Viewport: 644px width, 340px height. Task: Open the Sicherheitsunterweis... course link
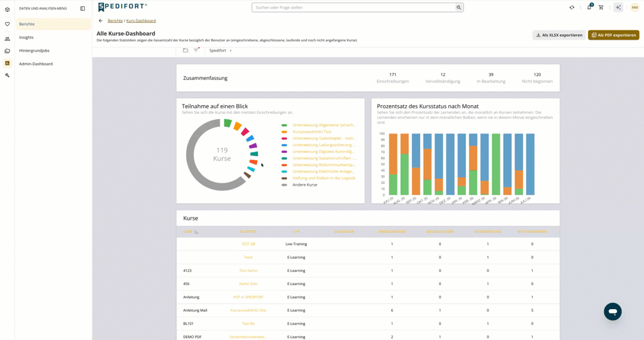pos(248,337)
